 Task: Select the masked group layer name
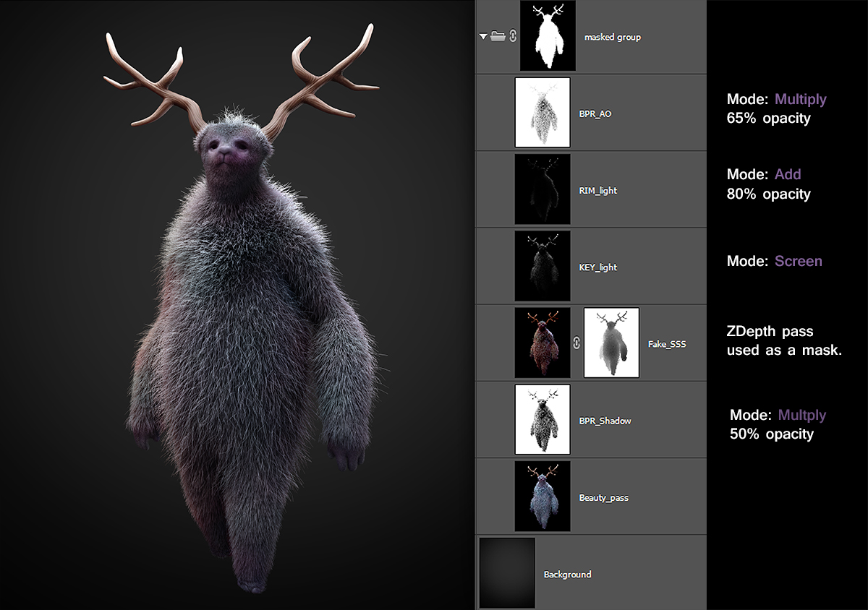pos(612,37)
